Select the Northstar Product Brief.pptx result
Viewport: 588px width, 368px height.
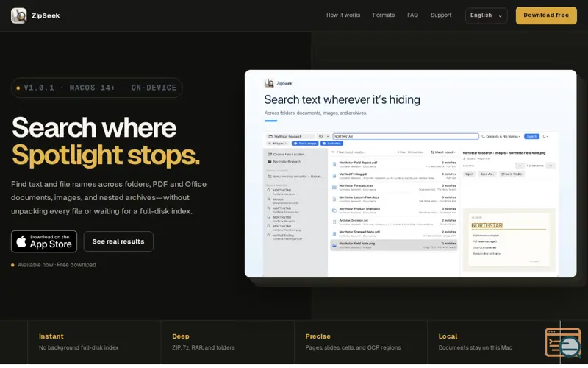(x=393, y=210)
